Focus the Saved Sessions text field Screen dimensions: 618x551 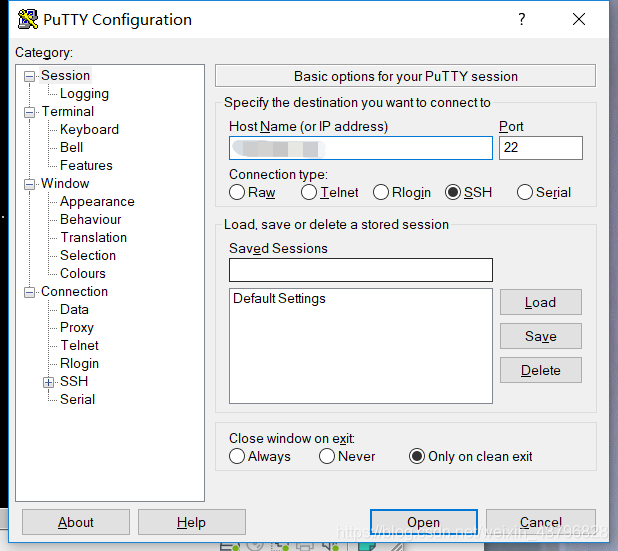click(361, 270)
